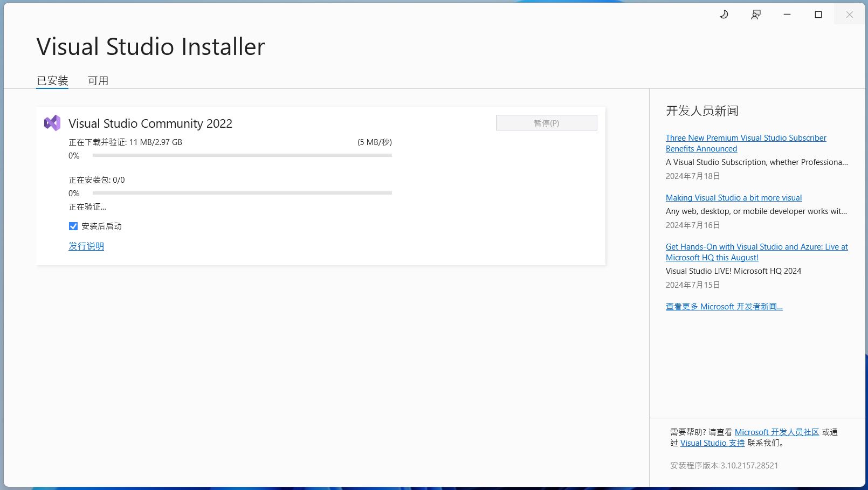The width and height of the screenshot is (868, 490).
Task: Click the 安装程序版本 3.10.2157.28521 text
Action: point(724,466)
